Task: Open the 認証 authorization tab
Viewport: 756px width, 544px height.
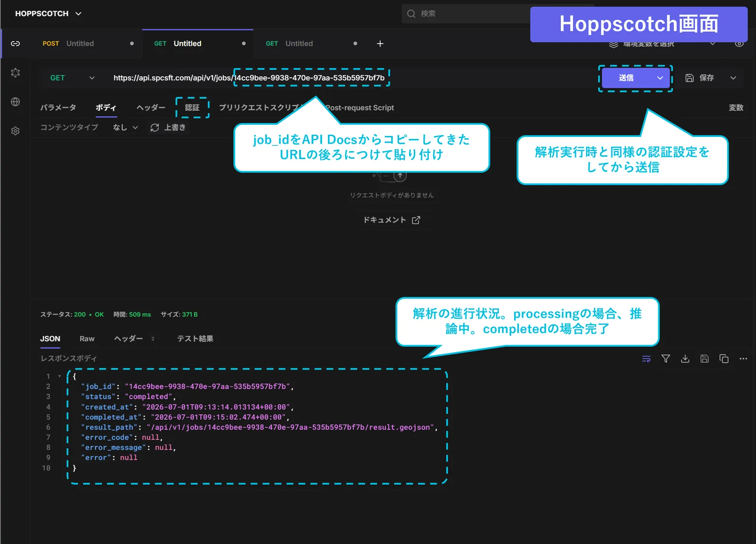Action: (192, 108)
